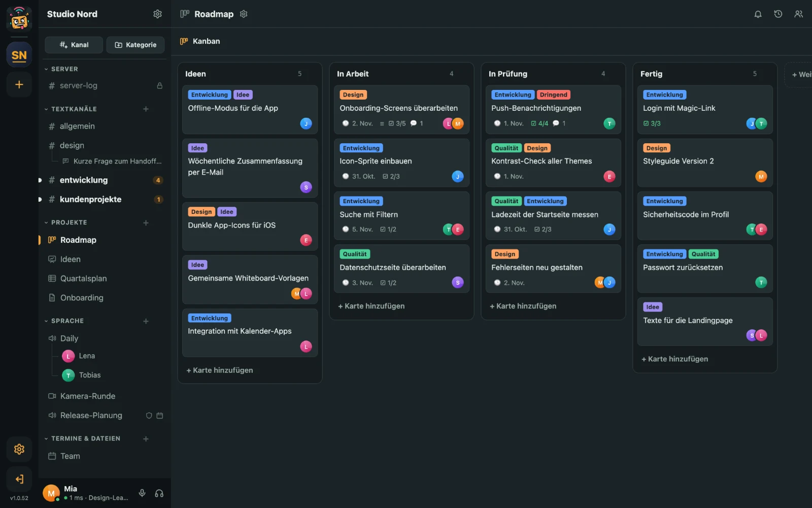Screen dimensions: 812x508
Task: Open the Quartalsplan project
Action: click(x=104, y=278)
